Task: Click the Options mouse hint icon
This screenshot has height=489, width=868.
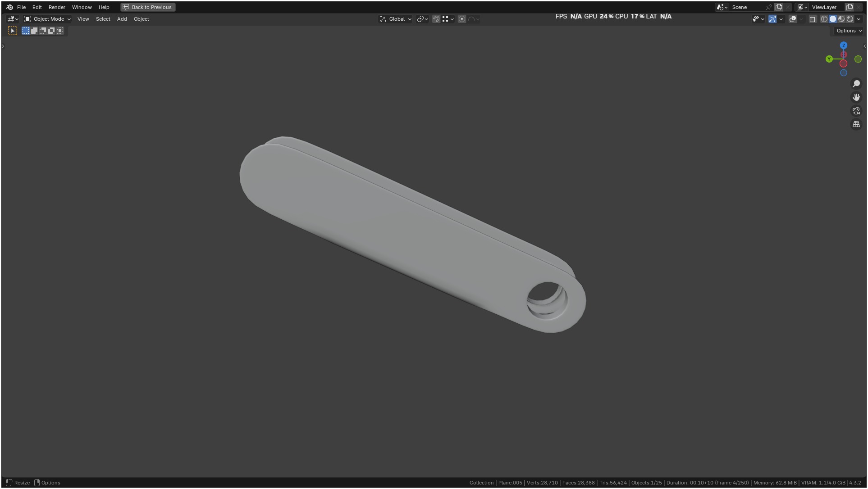Action: (37, 483)
